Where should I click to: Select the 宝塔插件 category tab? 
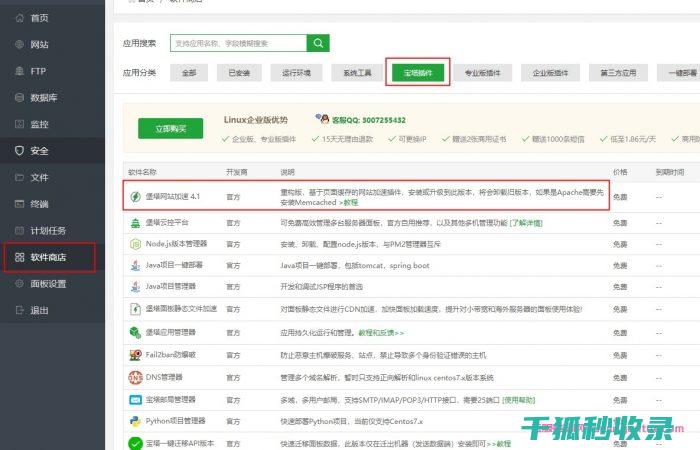tap(418, 73)
